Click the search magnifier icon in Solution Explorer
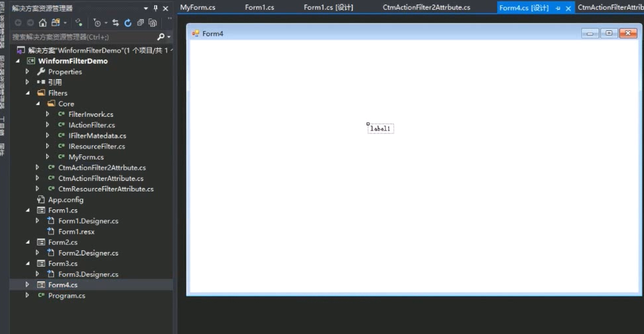Screen dimensions: 644x334 coord(161,37)
